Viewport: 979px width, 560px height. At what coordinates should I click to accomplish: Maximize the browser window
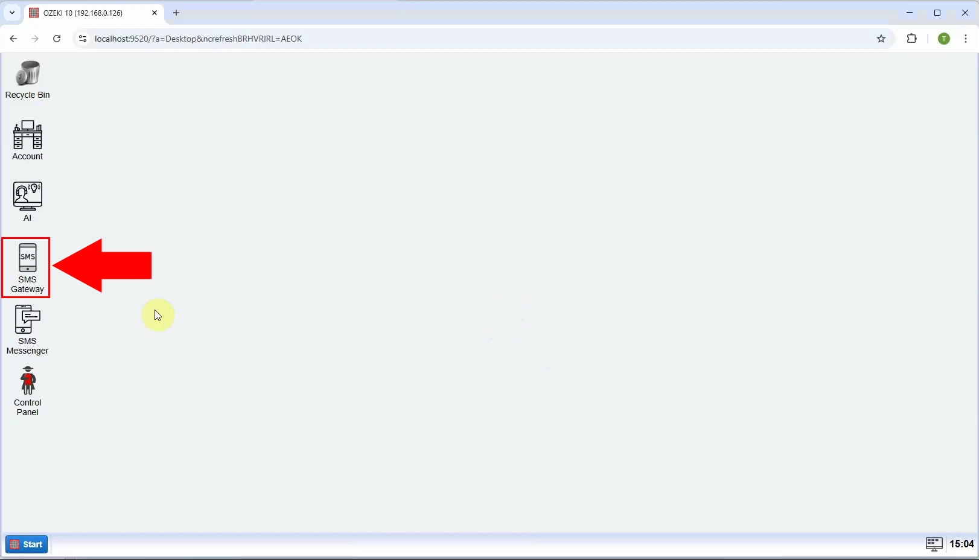point(937,13)
